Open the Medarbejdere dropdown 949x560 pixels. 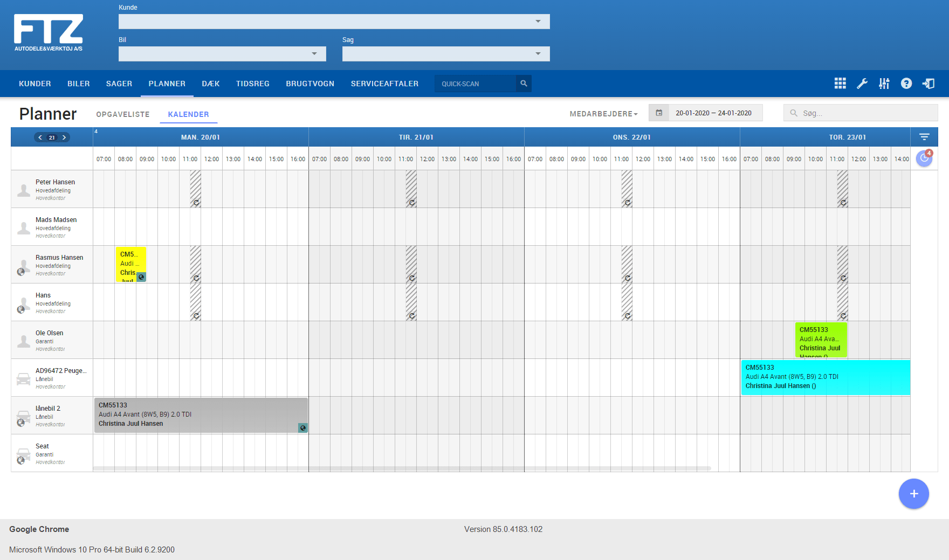point(603,114)
